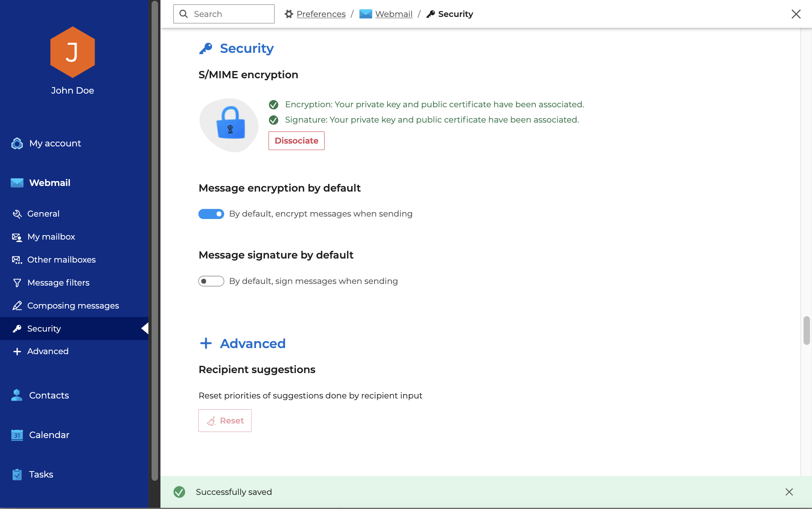The width and height of the screenshot is (812, 509).
Task: Select the Advanced sidebar item
Action: (x=48, y=351)
